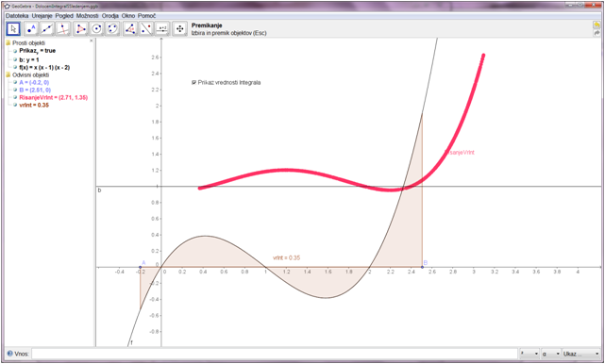Select 'vrInt = 0.35' row in algebra view
The image size is (605, 364).
(34, 106)
